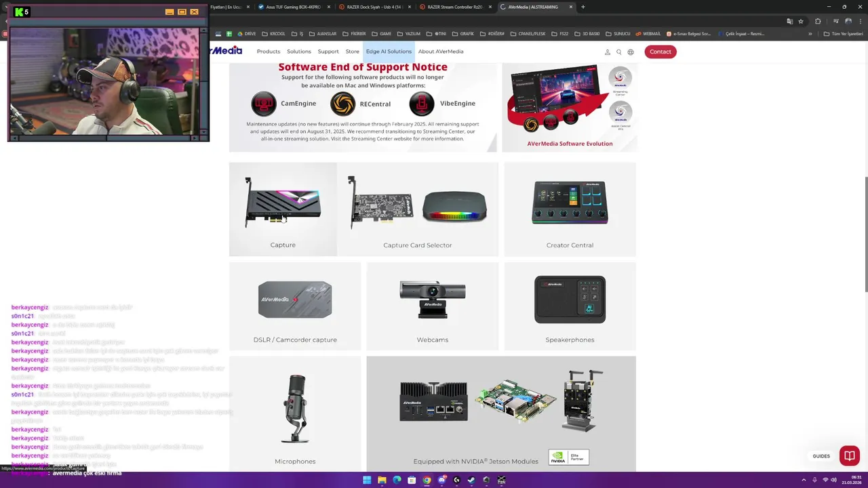Image resolution: width=868 pixels, height=488 pixels.
Task: Click the orange minimize button on webcam overlay
Action: click(x=170, y=12)
